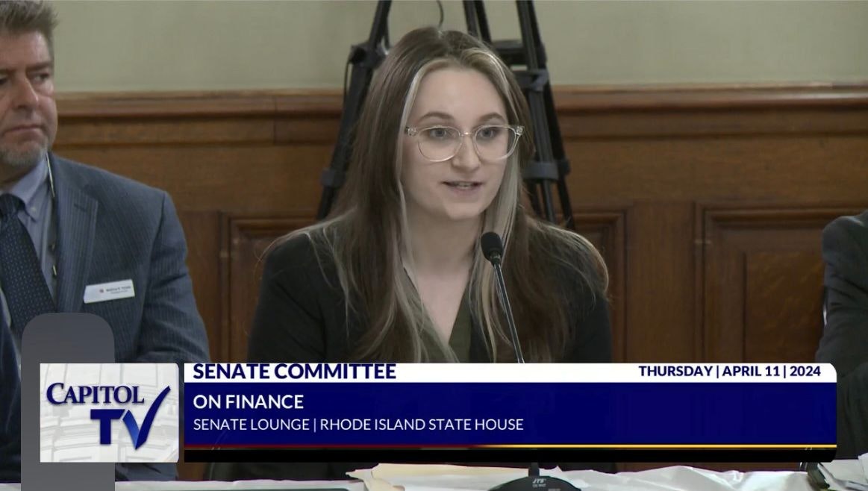Click the "ON FINANCE" banner text

point(248,401)
